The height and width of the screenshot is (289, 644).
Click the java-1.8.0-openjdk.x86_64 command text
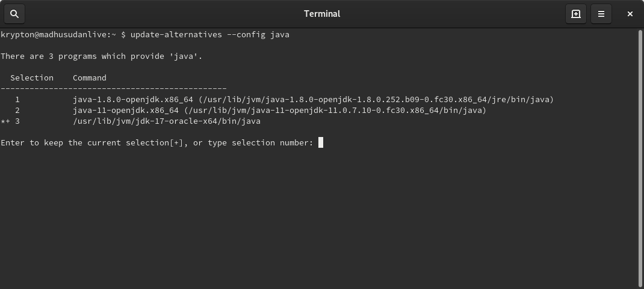click(133, 100)
